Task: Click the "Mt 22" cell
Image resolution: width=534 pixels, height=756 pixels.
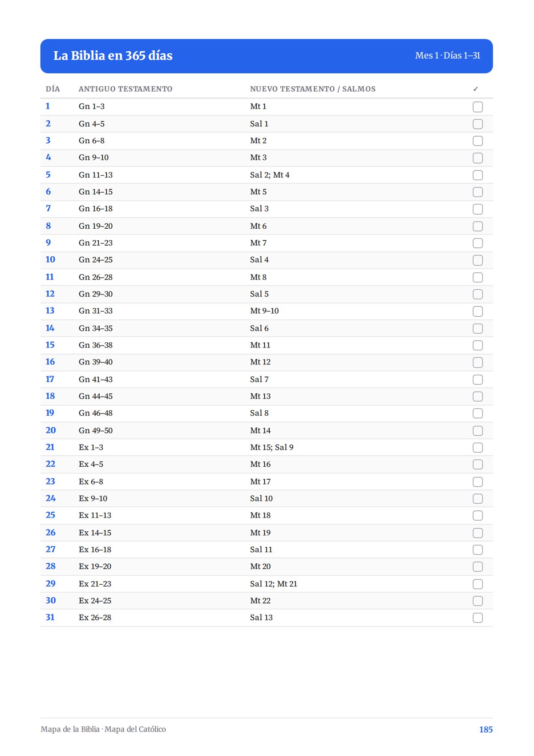Action: tap(260, 601)
